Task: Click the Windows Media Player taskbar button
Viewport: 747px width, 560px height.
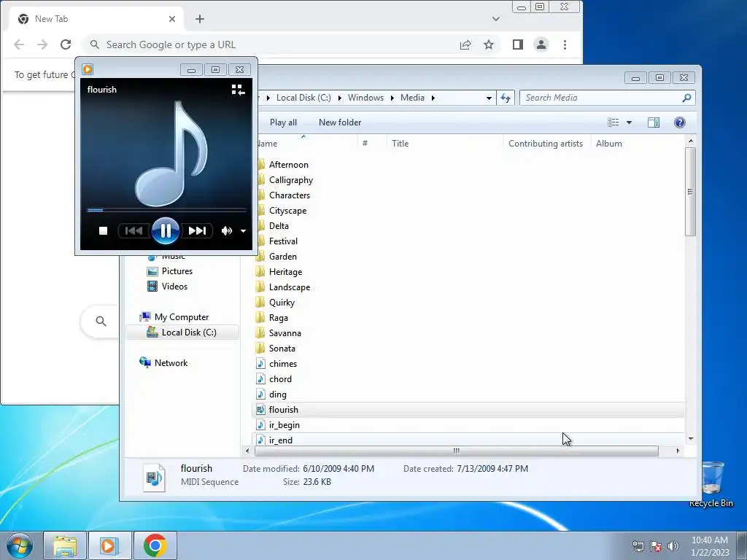Action: tap(109, 545)
